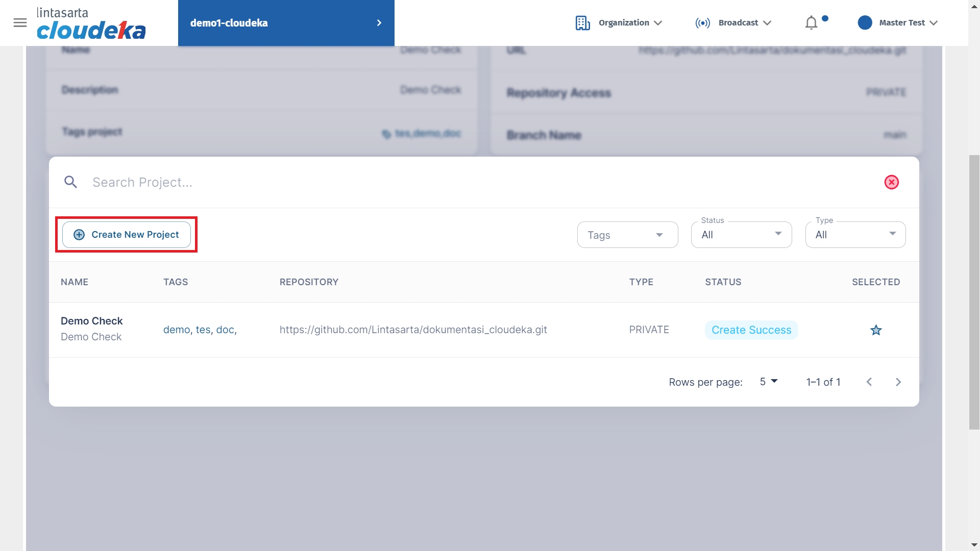The image size is (980, 551).
Task: Click the search magnifier icon
Action: click(70, 182)
